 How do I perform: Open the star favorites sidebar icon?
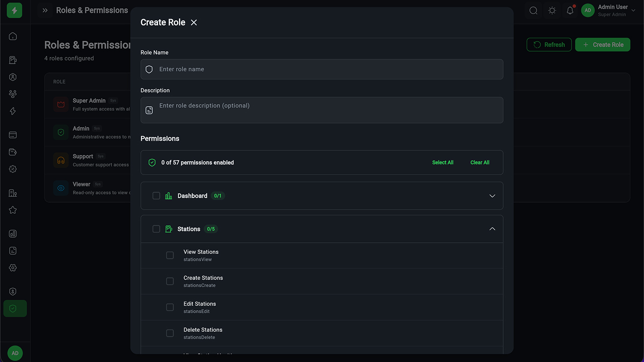pos(13,210)
